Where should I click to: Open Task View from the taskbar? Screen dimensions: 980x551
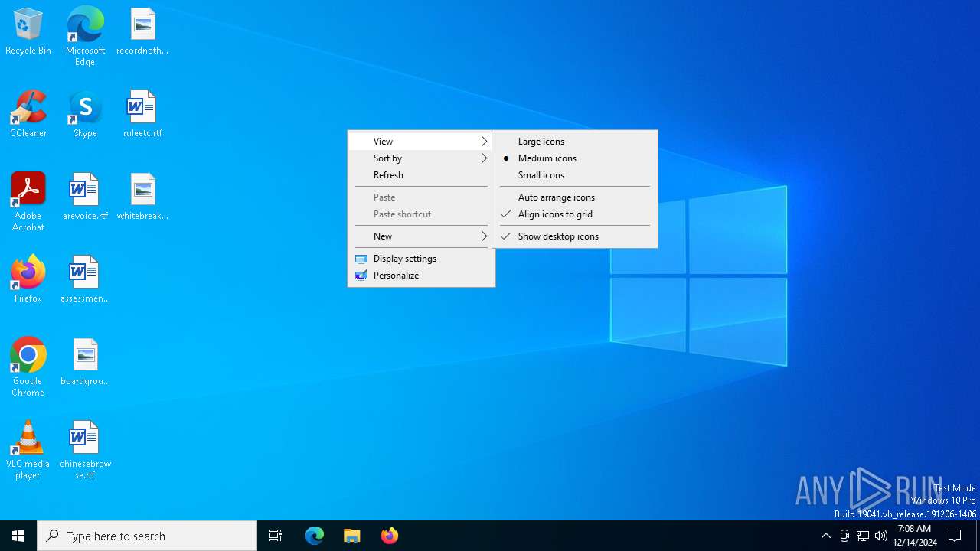click(x=276, y=536)
